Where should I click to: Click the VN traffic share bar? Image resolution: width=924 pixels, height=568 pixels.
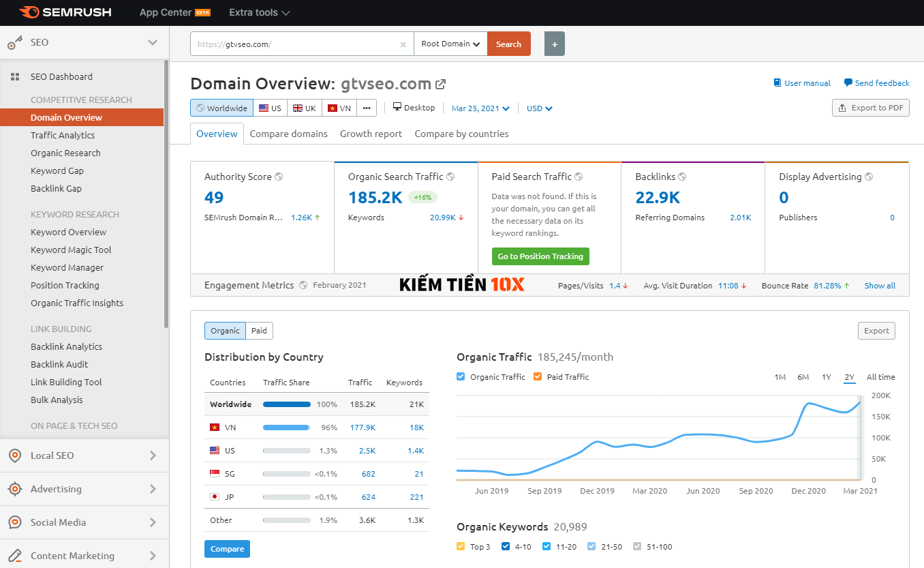287,428
